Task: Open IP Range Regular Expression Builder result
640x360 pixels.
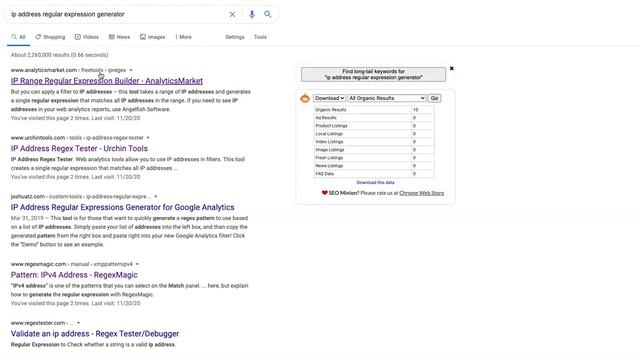Action: pyautogui.click(x=107, y=81)
